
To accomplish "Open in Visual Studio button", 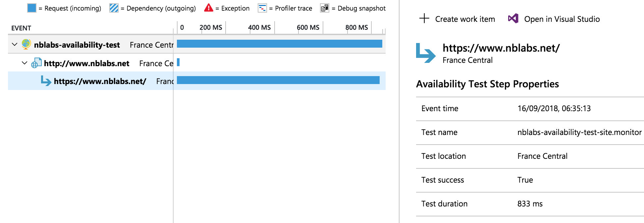I will coord(554,19).
